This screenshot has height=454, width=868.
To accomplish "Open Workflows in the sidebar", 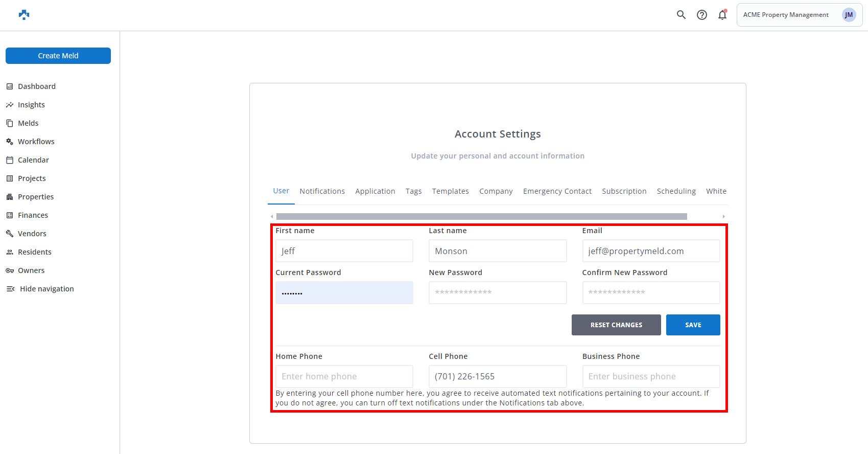I will click(x=36, y=142).
